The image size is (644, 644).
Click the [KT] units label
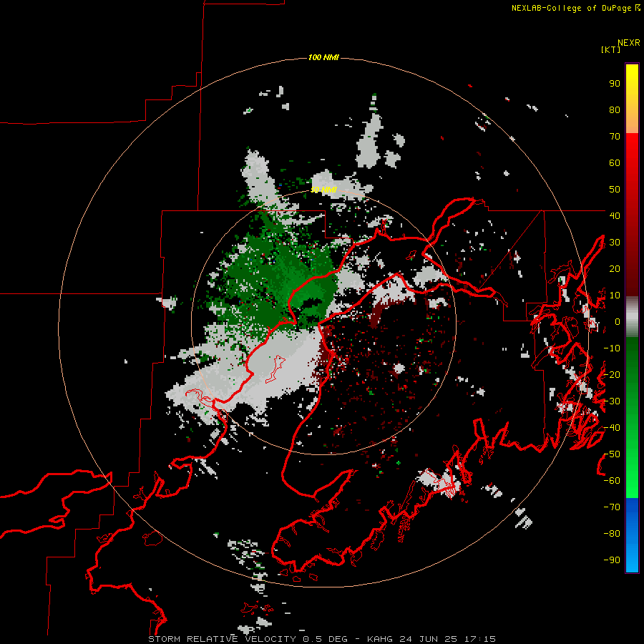(x=611, y=49)
